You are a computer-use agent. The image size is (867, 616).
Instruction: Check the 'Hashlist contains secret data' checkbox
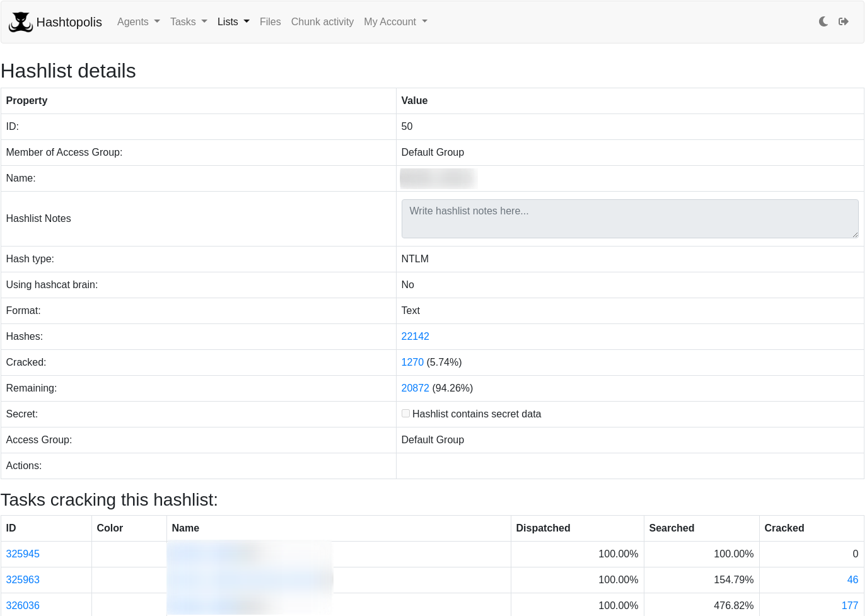click(x=405, y=414)
